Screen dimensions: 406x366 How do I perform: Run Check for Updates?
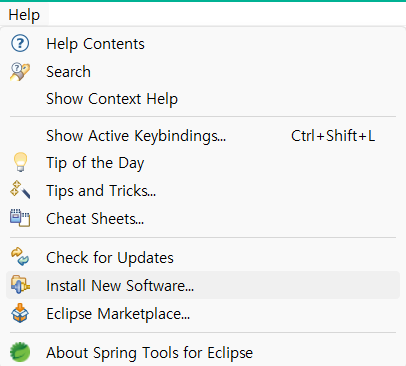coord(203,258)
